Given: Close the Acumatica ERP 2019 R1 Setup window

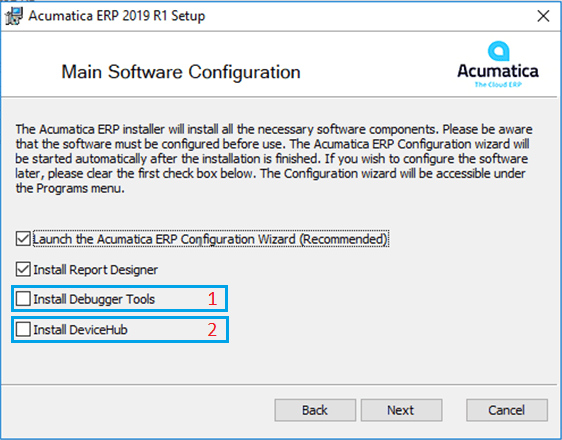Looking at the screenshot, I should tap(543, 16).
